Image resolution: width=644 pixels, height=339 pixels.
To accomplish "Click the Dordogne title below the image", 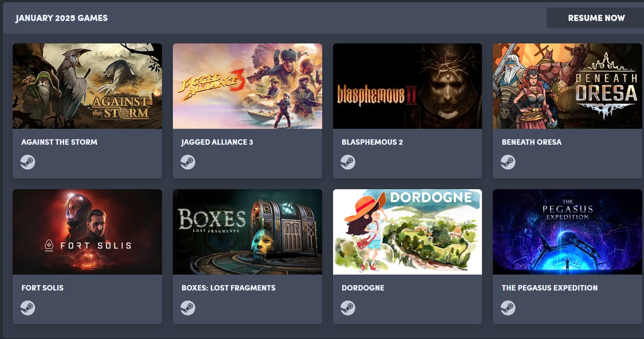I will pos(363,288).
